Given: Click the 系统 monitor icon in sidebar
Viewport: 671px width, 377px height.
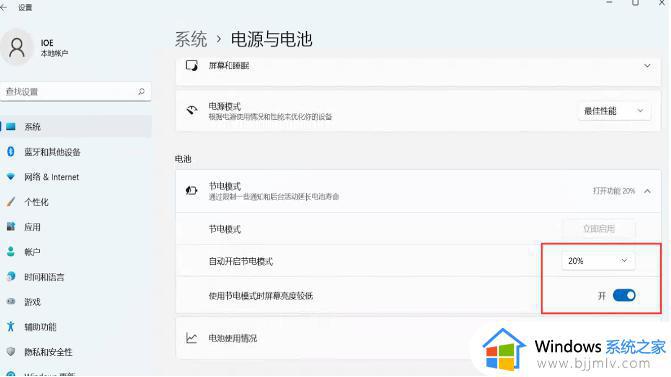Looking at the screenshot, I should click(11, 127).
